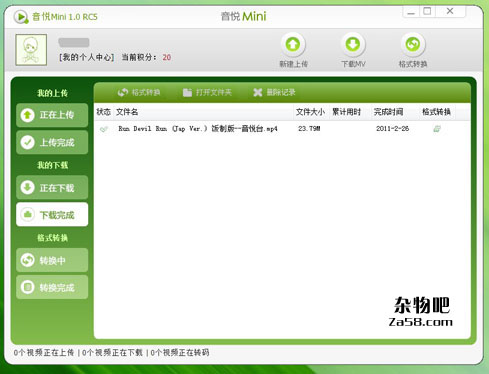This screenshot has height=374, width=489.
Task: Sort by 文件大小 column header
Action: tap(310, 112)
